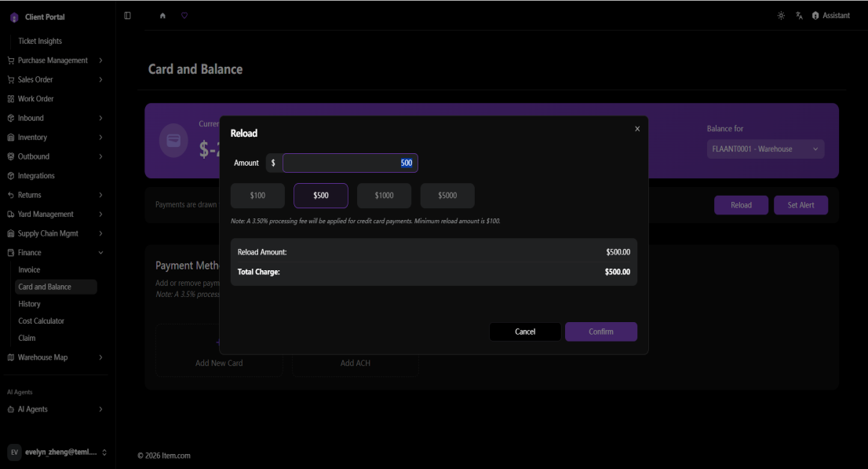Open the Invoice page
868x469 pixels.
coord(29,270)
